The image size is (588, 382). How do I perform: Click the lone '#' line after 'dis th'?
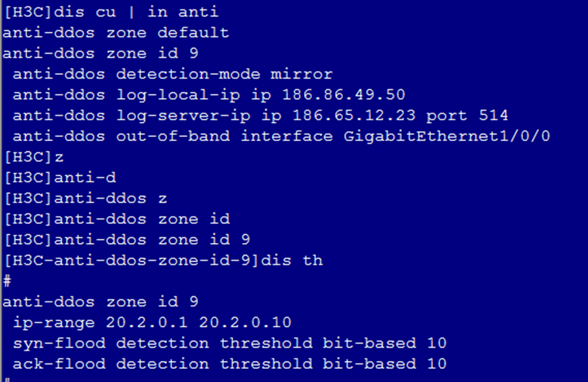7,281
